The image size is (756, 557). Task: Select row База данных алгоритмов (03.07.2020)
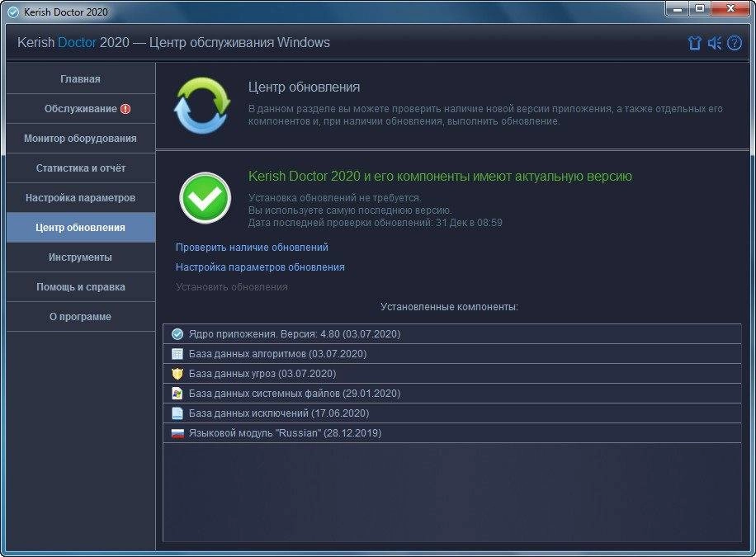[x=451, y=354]
